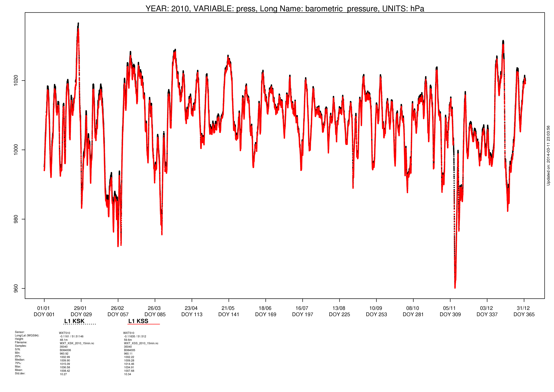This screenshot has width=554, height=392.
Task: Click the maximum value '1034.91'
Action: pos(129,367)
